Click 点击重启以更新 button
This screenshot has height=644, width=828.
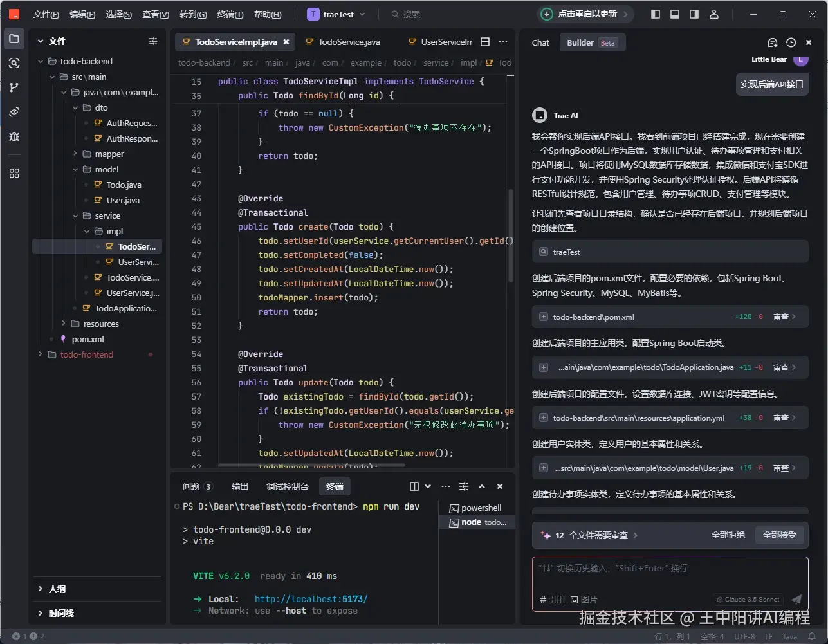(586, 14)
